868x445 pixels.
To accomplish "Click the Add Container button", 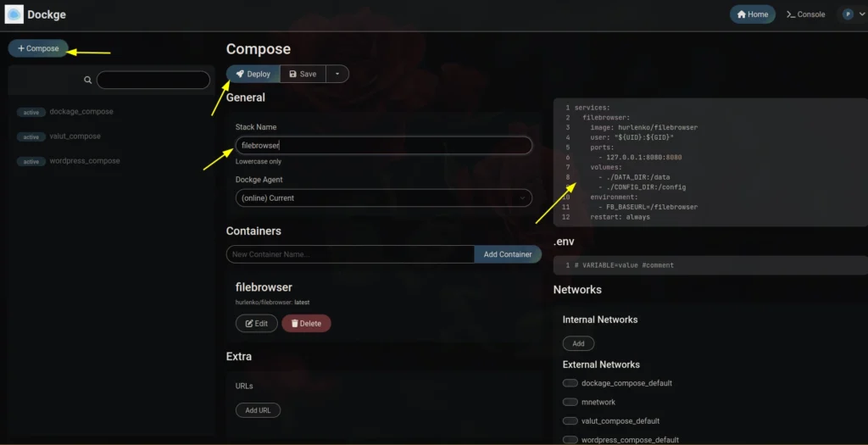I will coord(508,254).
